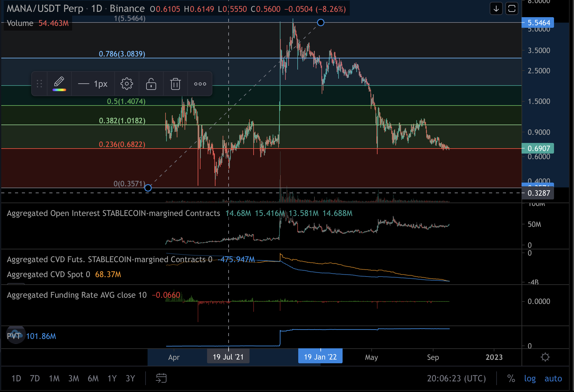Click the fullscreen square icon at top right
Image resolution: width=574 pixels, height=392 pixels.
pyautogui.click(x=512, y=9)
